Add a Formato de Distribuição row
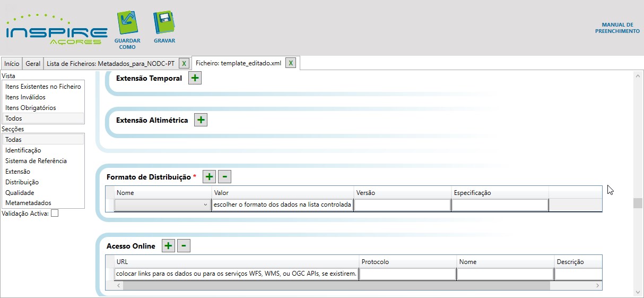 point(210,177)
